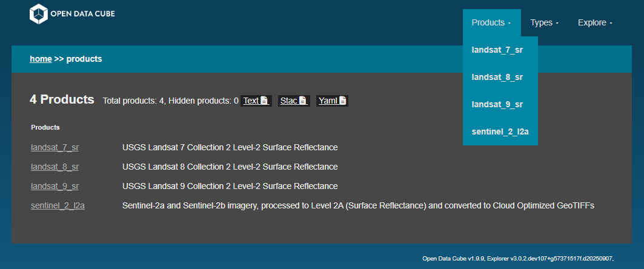Open the Products dropdown menu
This screenshot has width=644, height=269.
[491, 23]
